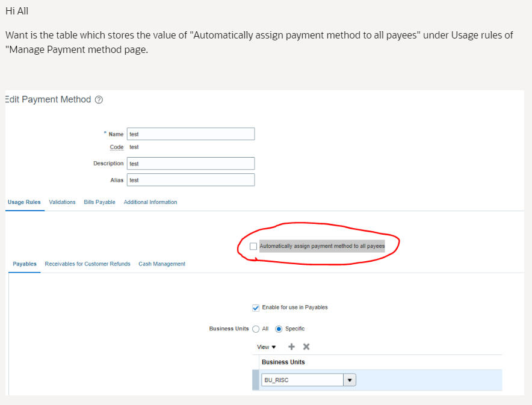This screenshot has width=532, height=405.
Task: Select the Usage Rules tab
Action: tap(24, 202)
